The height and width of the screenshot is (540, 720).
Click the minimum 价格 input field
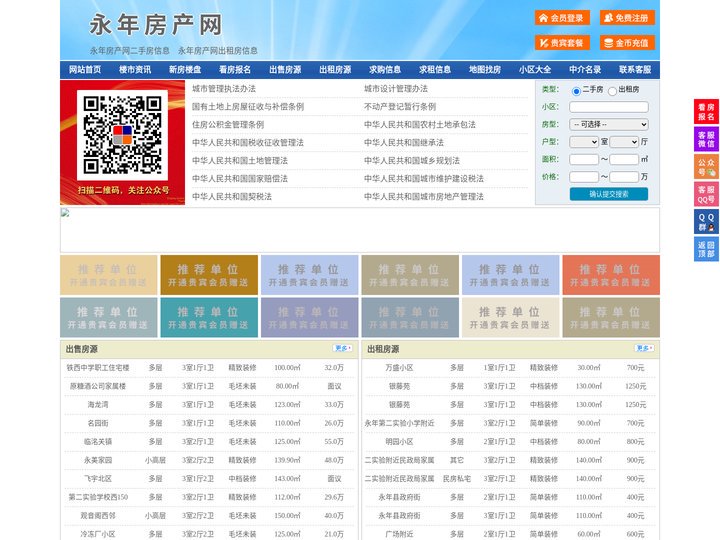pyautogui.click(x=584, y=177)
